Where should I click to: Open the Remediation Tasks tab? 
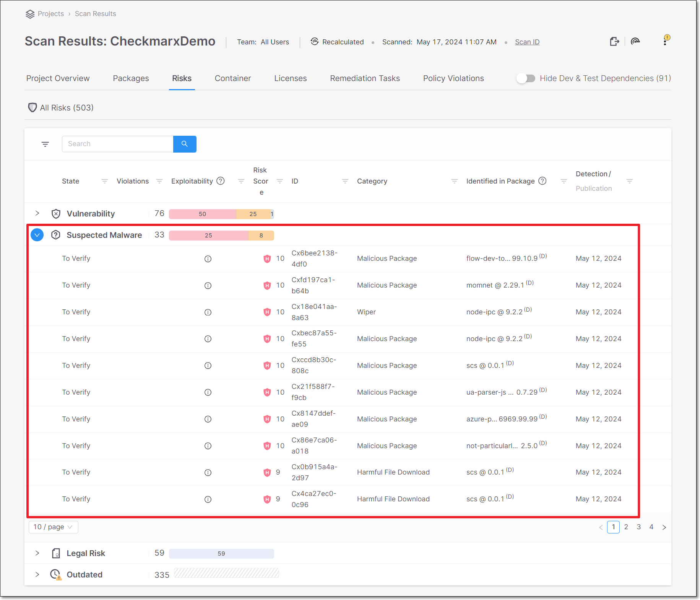(x=365, y=78)
